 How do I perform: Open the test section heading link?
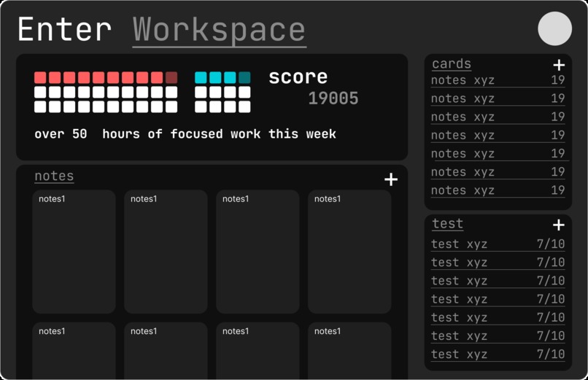tap(447, 223)
